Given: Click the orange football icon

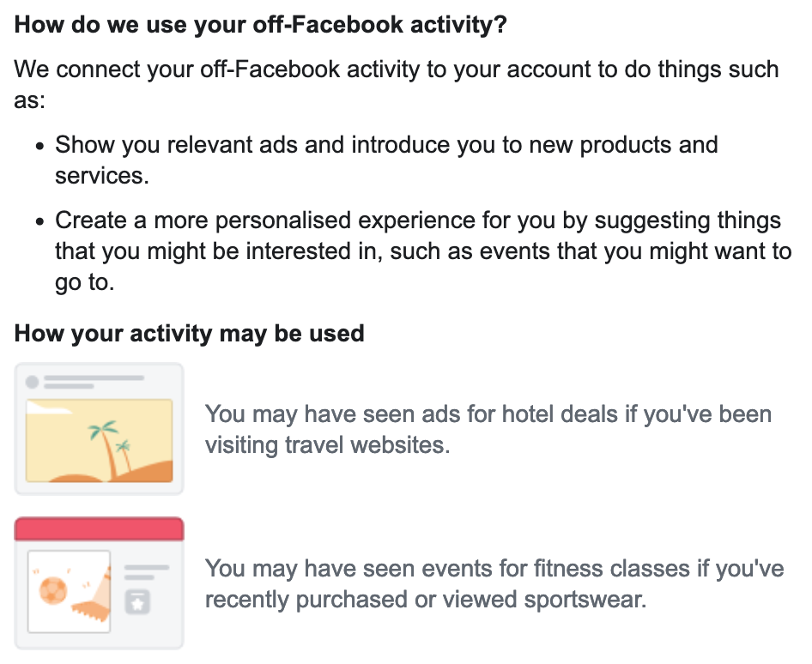Looking at the screenshot, I should click(x=53, y=590).
